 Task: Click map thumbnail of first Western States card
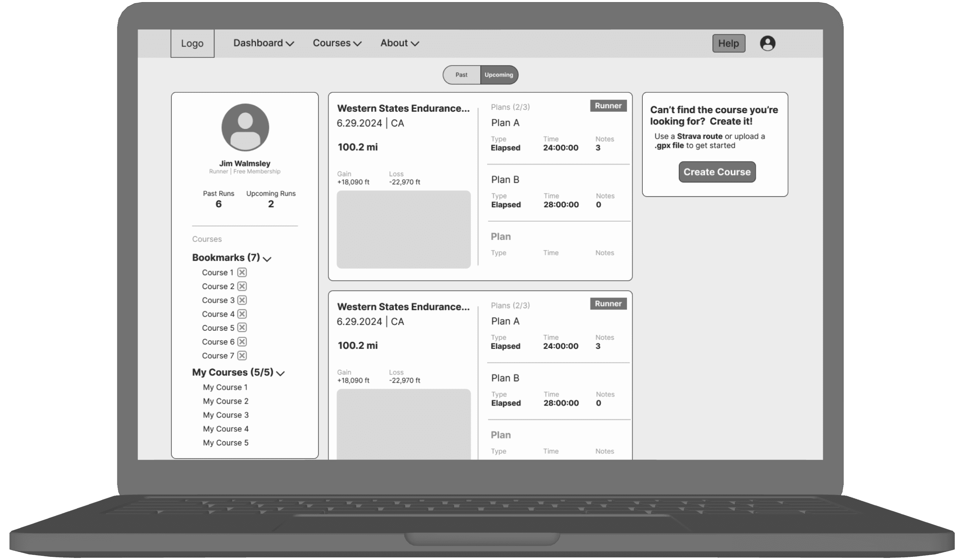403,229
